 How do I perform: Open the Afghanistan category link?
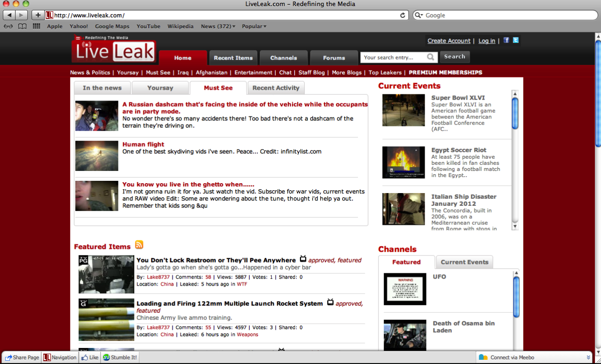(212, 72)
